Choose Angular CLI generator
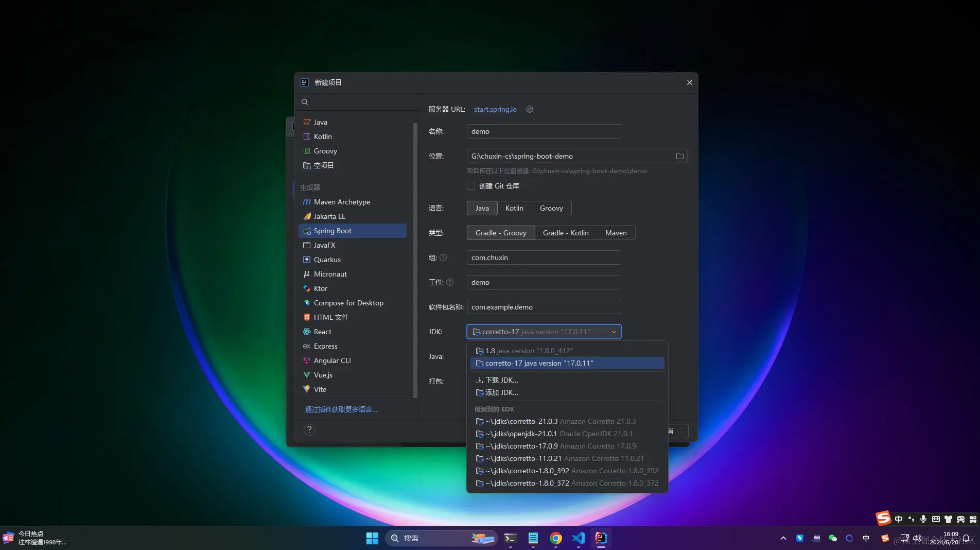Screen dimensions: 980x550 click(x=353, y=360)
